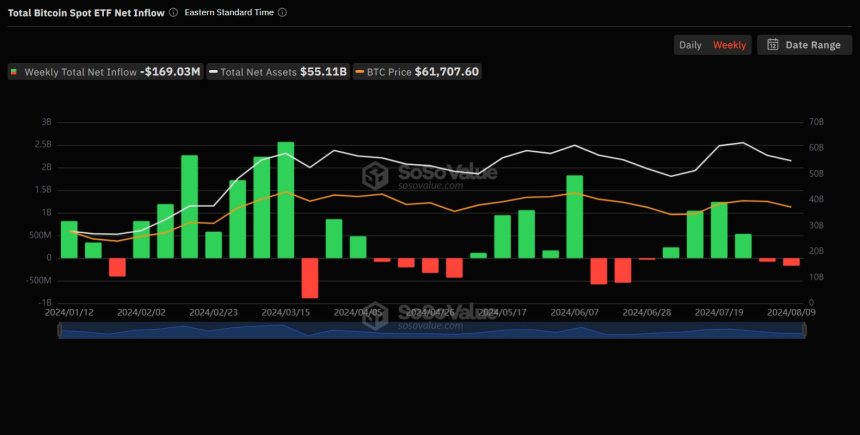Click the tallest green bar near 2024/03/15
The height and width of the screenshot is (435, 860).
[x=286, y=199]
